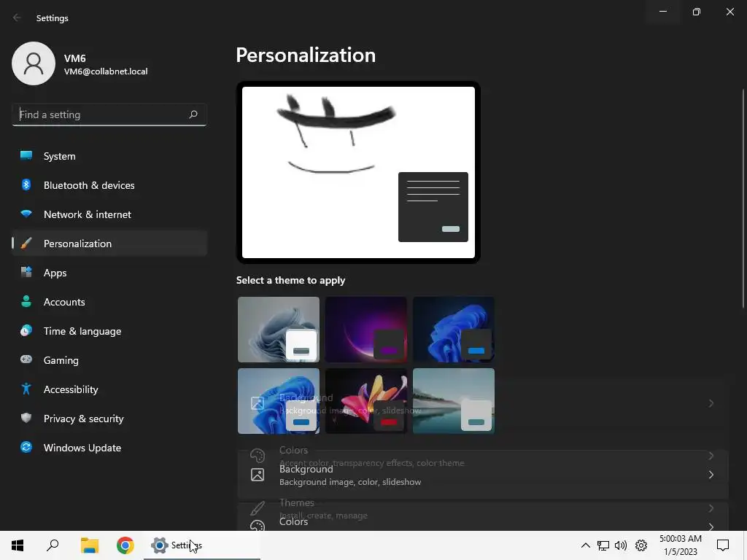Open Gaming settings in the sidebar
747x560 pixels.
pyautogui.click(x=109, y=360)
